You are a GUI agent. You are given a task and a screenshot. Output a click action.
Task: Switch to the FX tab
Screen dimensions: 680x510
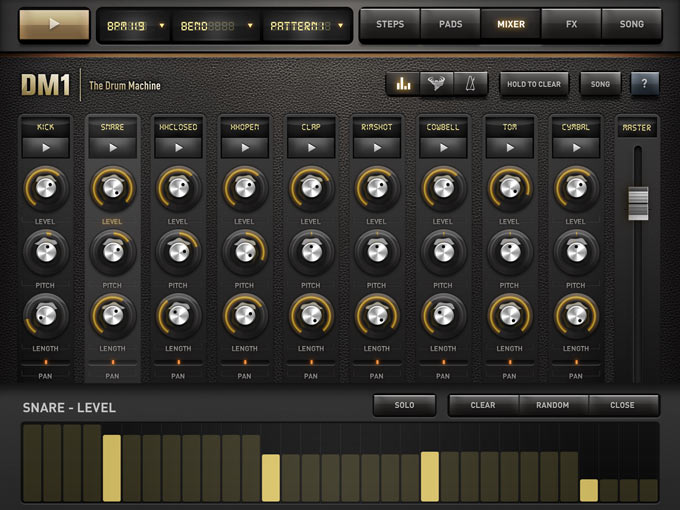pyautogui.click(x=571, y=24)
